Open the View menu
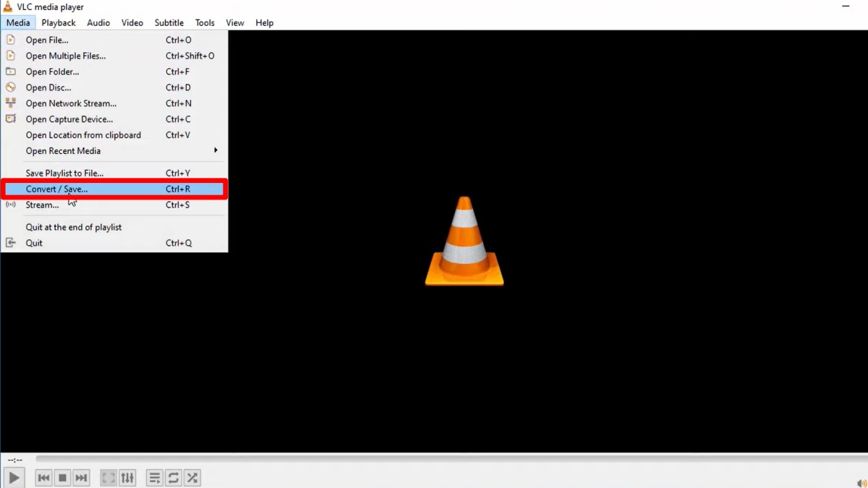Viewport: 868px width, 488px height. point(235,22)
